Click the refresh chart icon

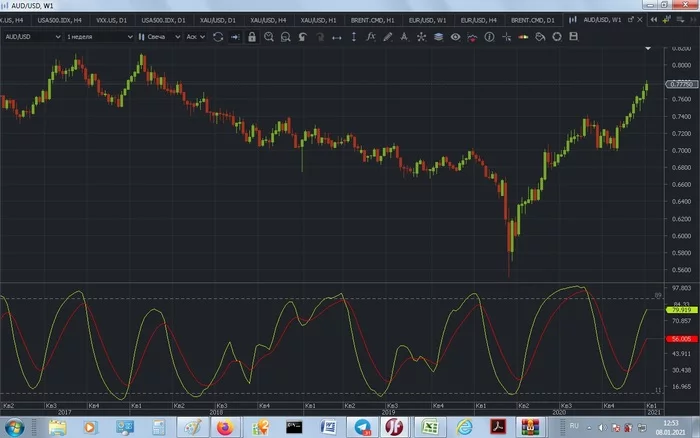click(218, 37)
